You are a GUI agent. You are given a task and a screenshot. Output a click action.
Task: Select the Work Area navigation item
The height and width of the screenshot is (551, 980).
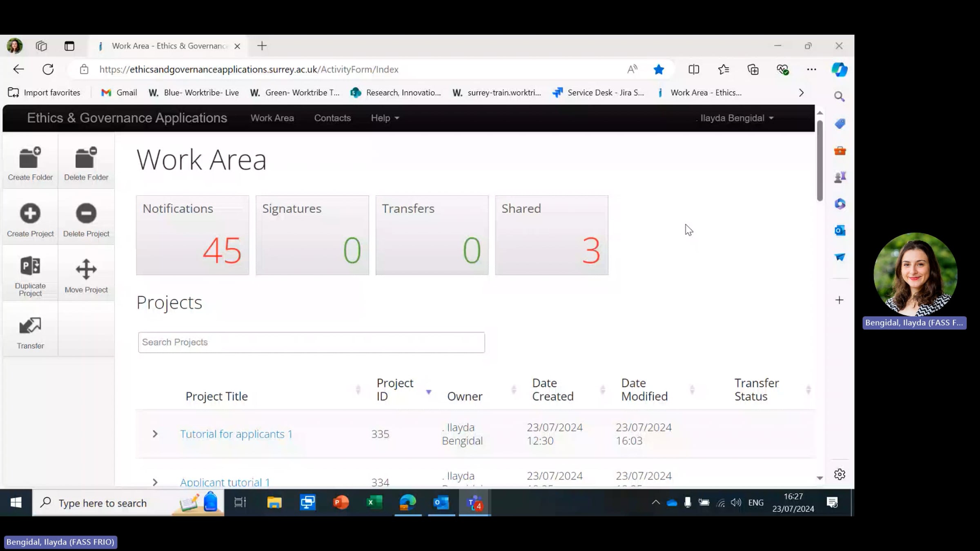coord(272,118)
